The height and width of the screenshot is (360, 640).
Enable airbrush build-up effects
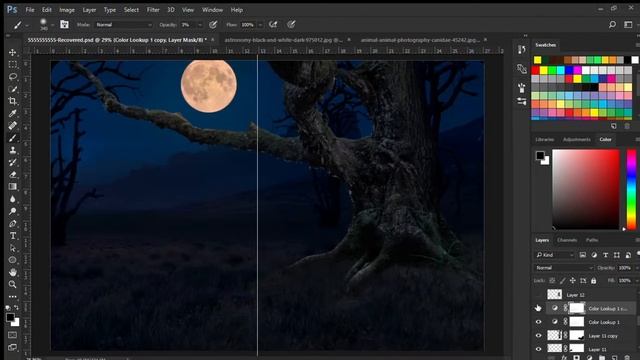point(273,24)
